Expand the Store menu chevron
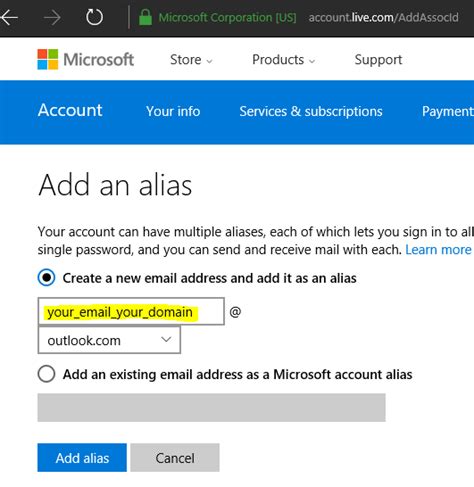The image size is (474, 487). [209, 61]
